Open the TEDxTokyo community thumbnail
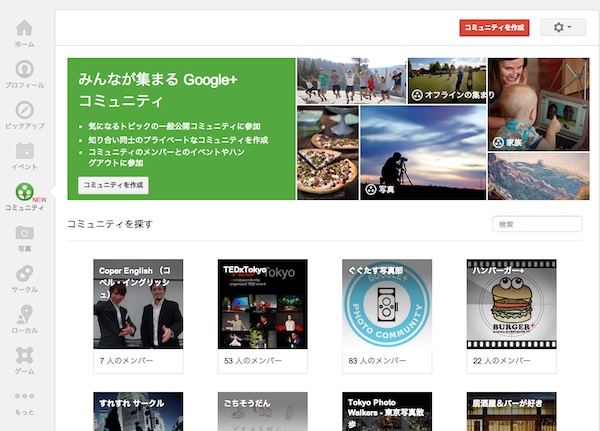Viewport: 600px width, 431px height. (263, 304)
